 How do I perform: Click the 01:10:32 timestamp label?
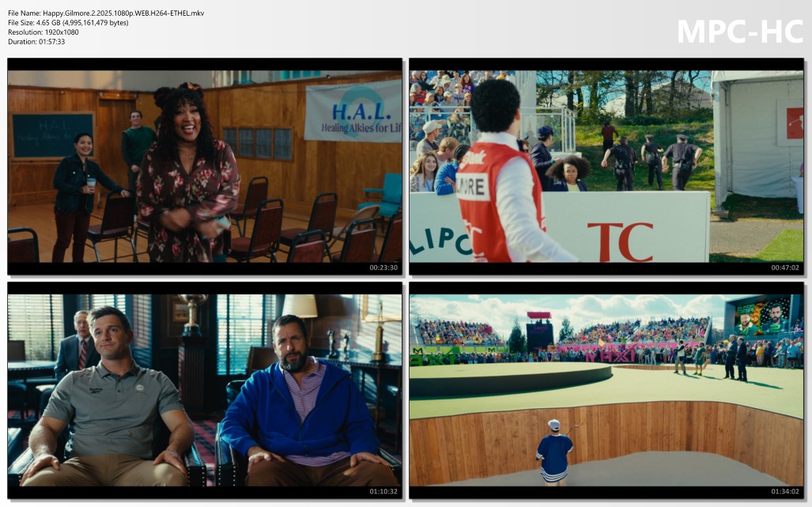tap(383, 491)
